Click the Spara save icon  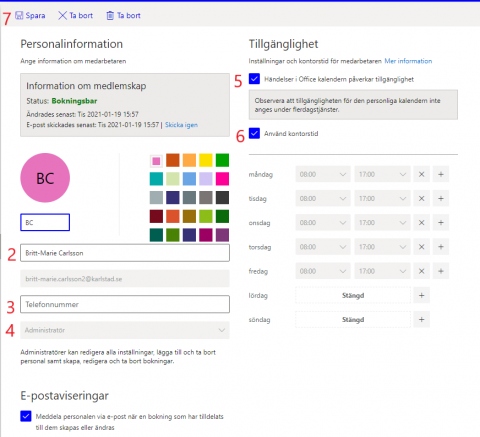(19, 15)
